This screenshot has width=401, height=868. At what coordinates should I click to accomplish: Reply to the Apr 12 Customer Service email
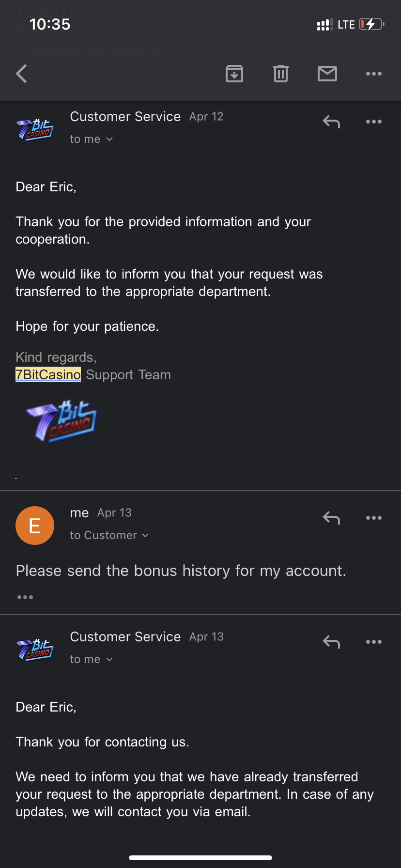[331, 122]
